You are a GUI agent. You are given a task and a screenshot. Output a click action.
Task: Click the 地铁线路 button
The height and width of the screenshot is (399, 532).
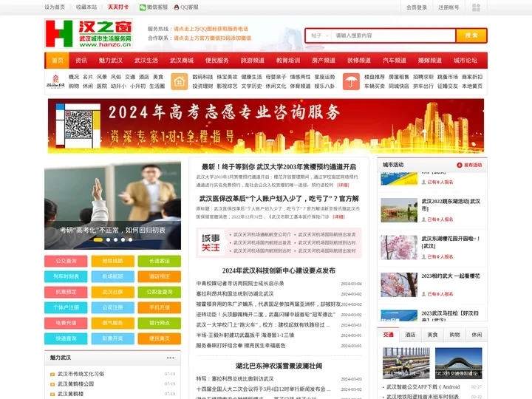pos(112,261)
